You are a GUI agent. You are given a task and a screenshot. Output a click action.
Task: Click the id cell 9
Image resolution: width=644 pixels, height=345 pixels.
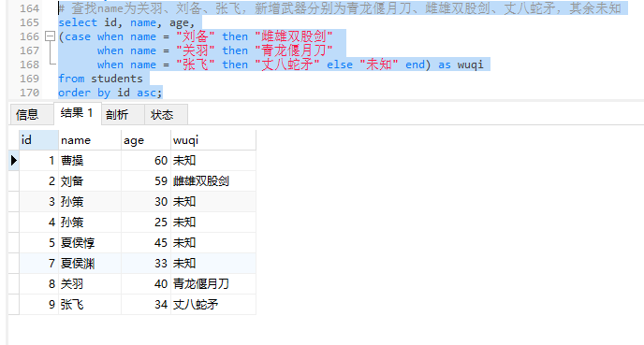pyautogui.click(x=38, y=304)
